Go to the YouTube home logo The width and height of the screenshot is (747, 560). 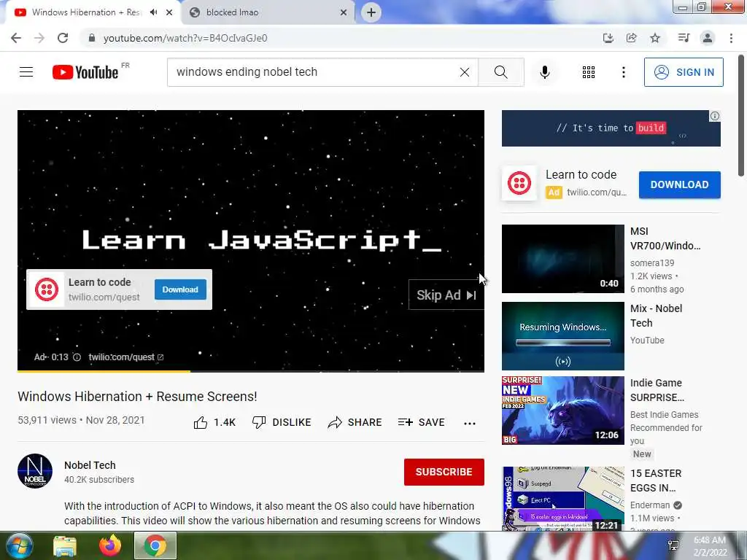tap(85, 72)
